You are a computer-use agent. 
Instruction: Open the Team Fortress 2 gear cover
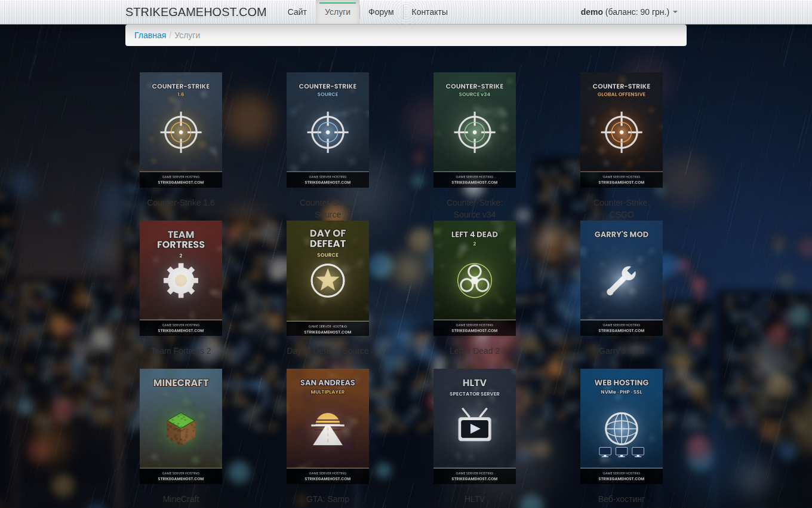tap(181, 278)
